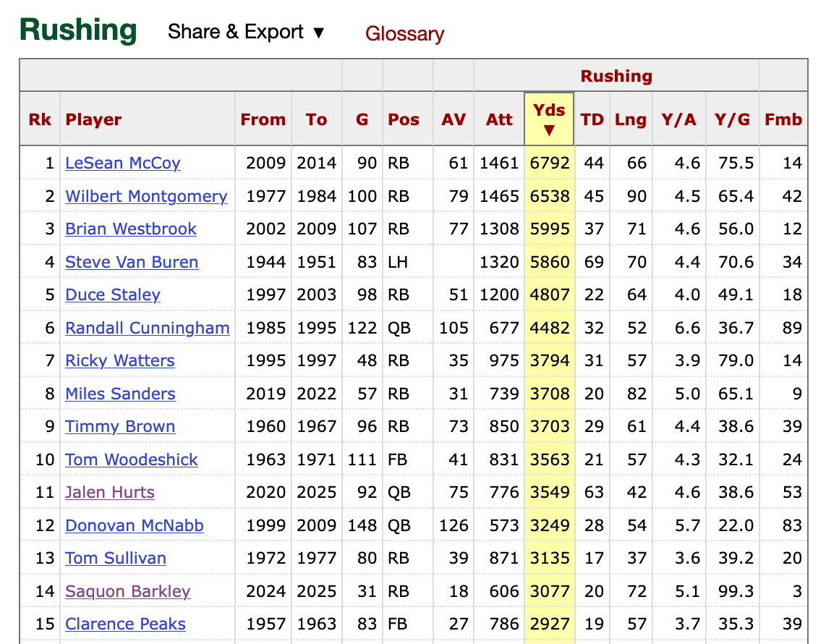Sort by the Y/A column header

pos(679,119)
